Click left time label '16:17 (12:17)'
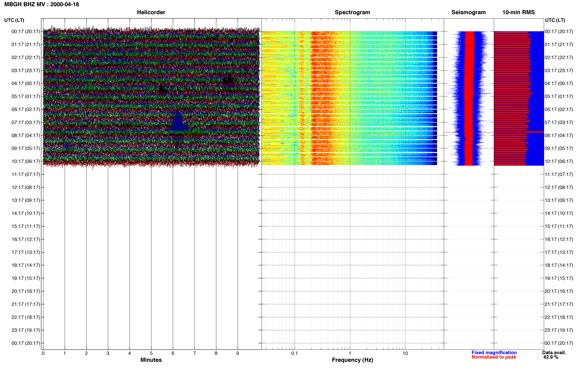Image resolution: width=588 pixels, height=368 pixels. 26,239
